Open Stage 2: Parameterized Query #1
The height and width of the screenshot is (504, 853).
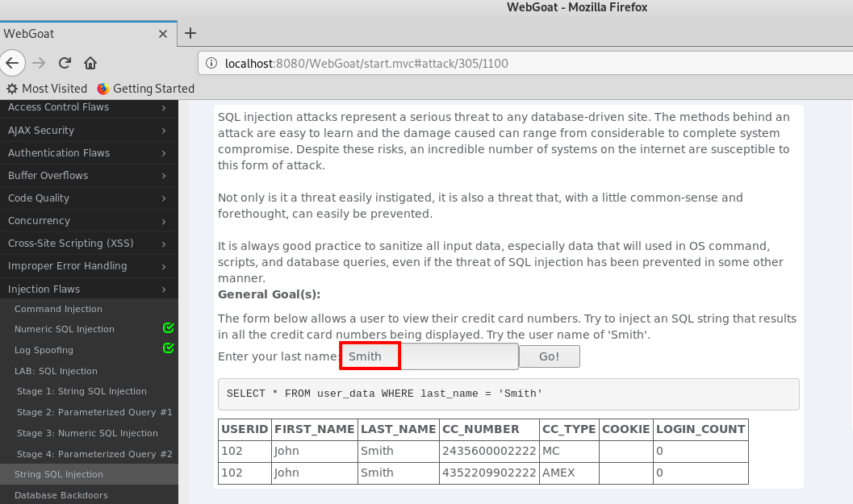(94, 412)
